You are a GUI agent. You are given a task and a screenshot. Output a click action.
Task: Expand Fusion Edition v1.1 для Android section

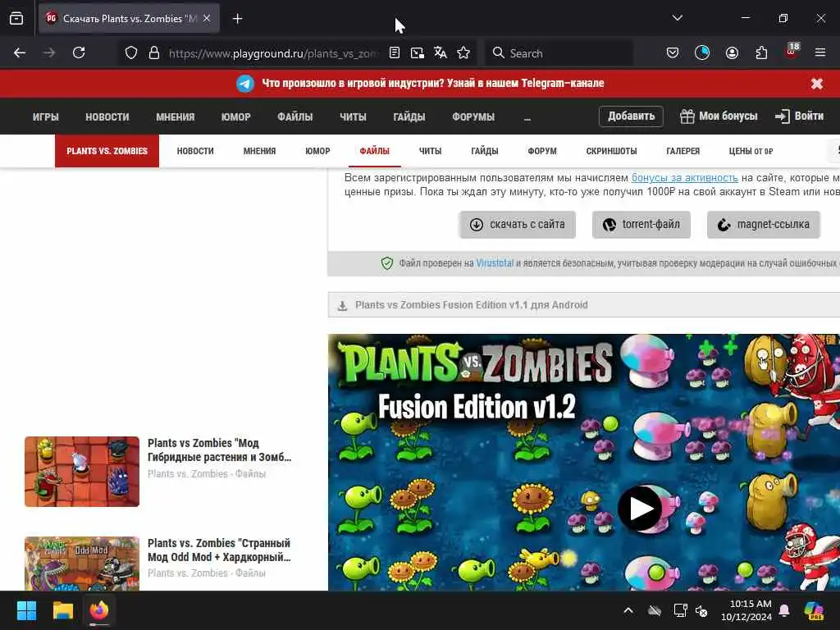pos(584,305)
